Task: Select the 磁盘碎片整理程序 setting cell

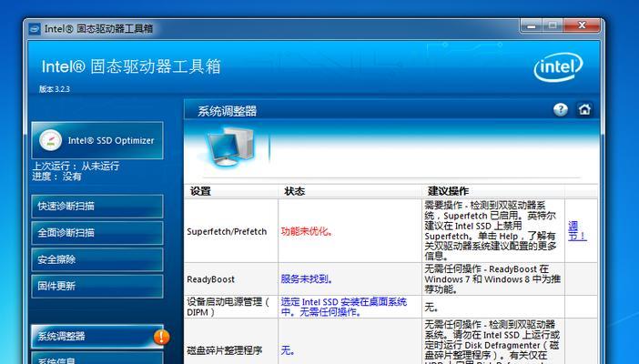Action: point(231,341)
